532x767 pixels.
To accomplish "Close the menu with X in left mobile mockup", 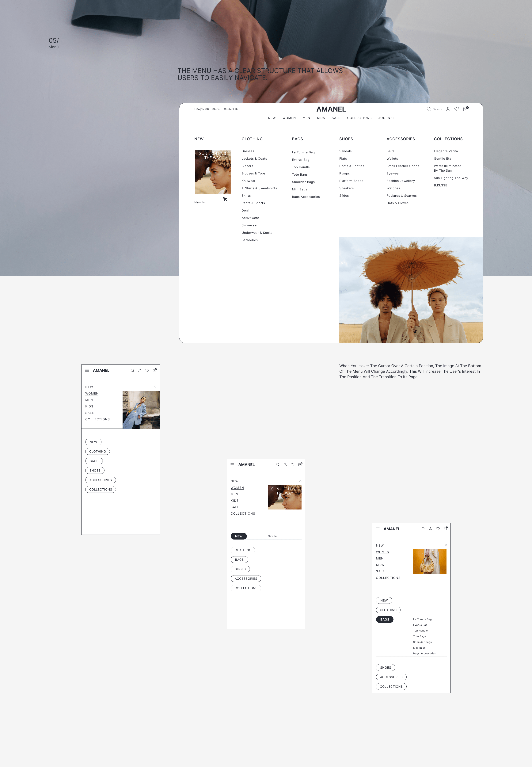I will (155, 387).
